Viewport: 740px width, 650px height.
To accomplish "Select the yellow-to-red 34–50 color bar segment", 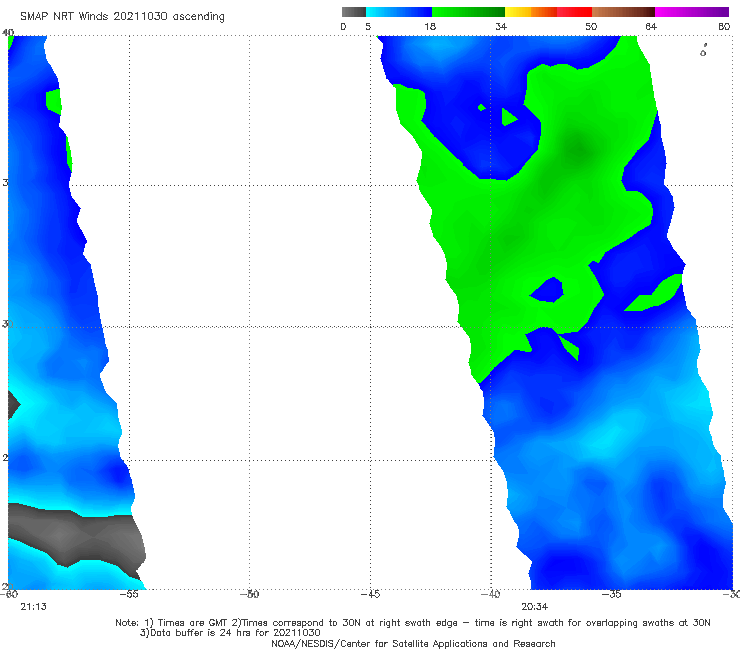I will click(548, 12).
